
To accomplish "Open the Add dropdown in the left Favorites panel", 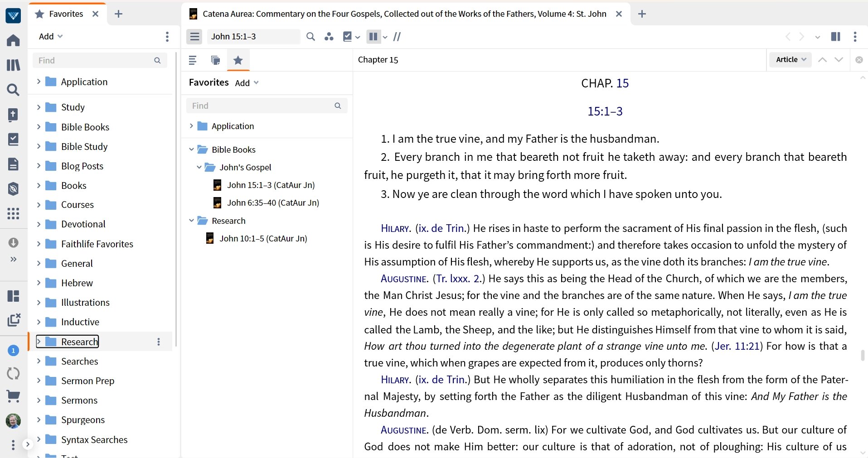I will pyautogui.click(x=51, y=36).
